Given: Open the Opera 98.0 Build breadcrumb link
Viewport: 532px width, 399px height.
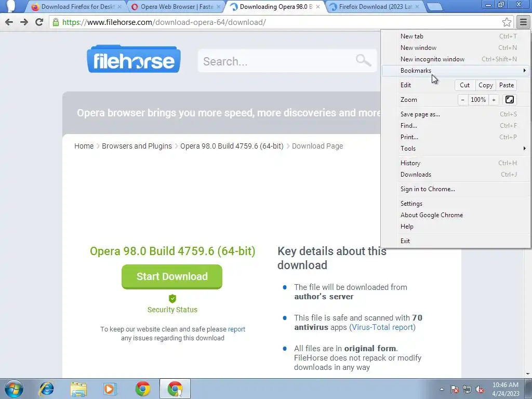Looking at the screenshot, I should point(232,146).
